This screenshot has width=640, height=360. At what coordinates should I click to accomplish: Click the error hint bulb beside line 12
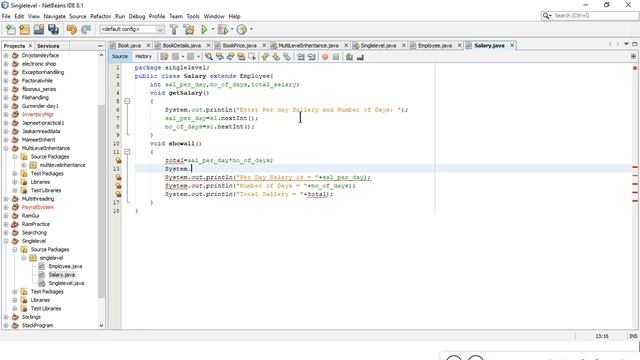click(118, 160)
